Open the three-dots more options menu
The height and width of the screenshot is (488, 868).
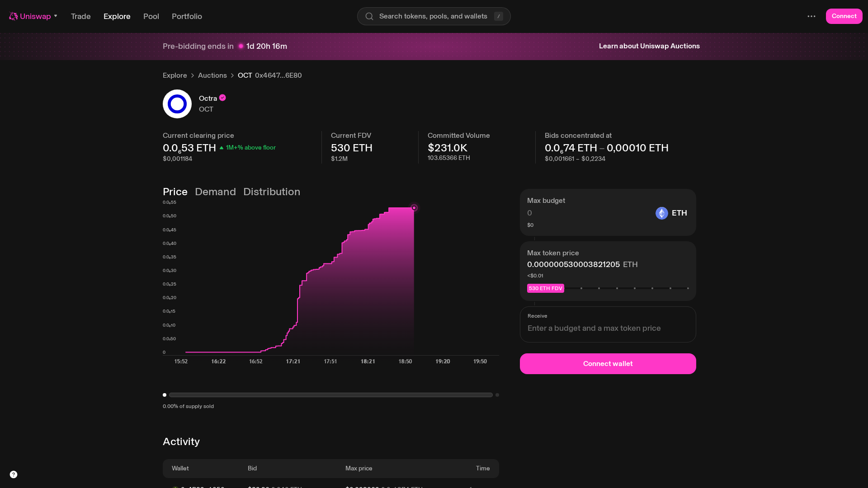coord(811,16)
